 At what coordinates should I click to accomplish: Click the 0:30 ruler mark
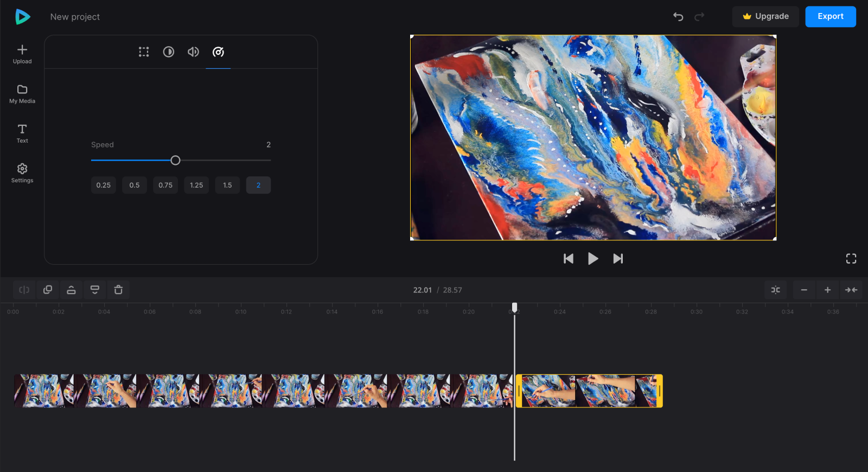[697, 312]
